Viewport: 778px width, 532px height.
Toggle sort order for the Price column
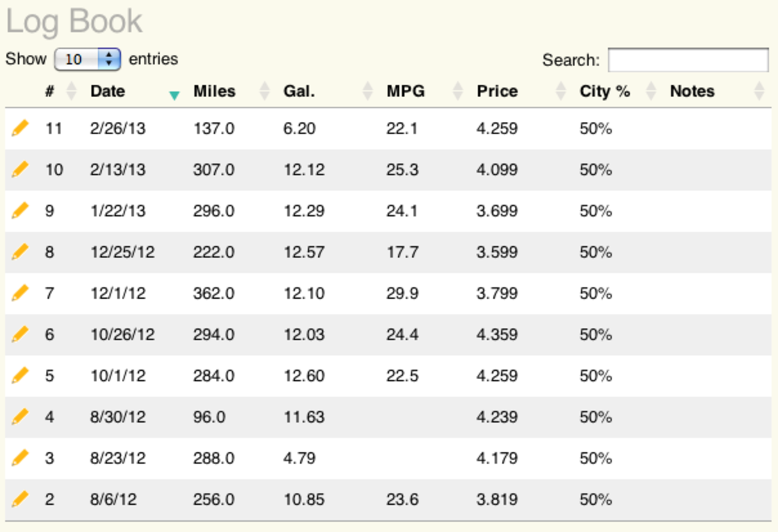pos(496,91)
